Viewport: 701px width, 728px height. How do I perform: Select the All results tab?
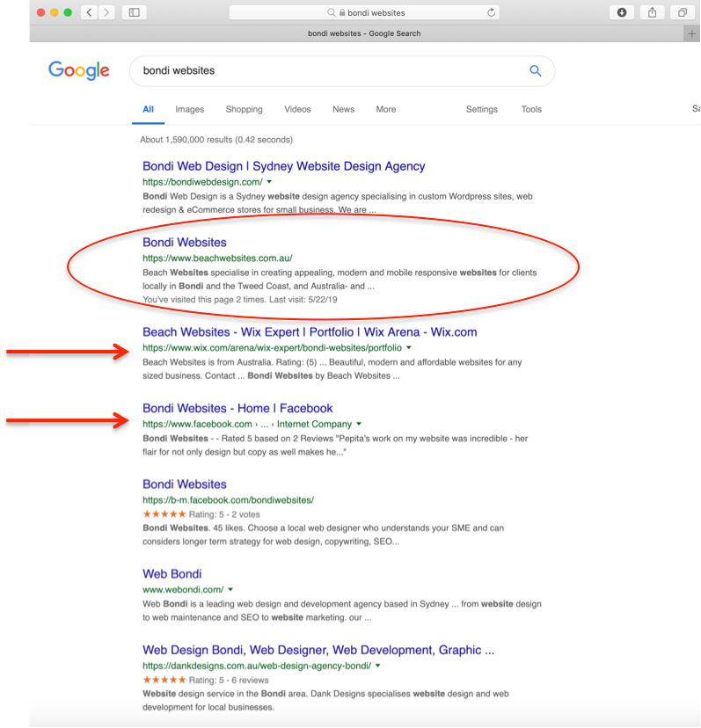click(148, 109)
